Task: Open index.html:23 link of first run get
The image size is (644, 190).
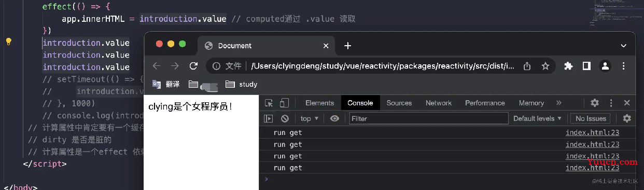Action: pyautogui.click(x=592, y=132)
